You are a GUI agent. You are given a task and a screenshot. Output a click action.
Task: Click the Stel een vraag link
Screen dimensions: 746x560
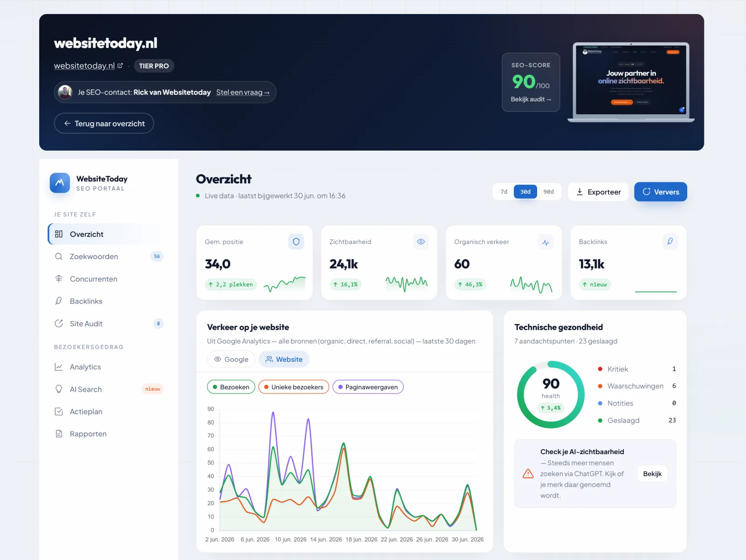[x=243, y=92]
